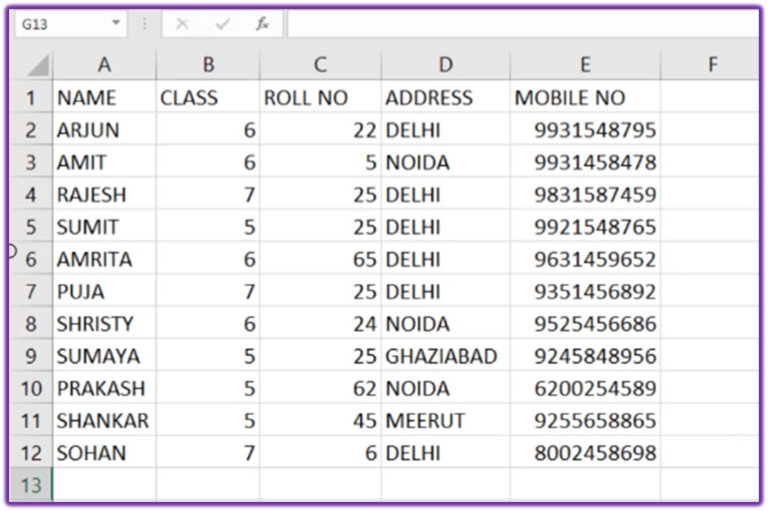Select the cell containing GHAZIABAD
The height and width of the screenshot is (511, 768).
444,356
